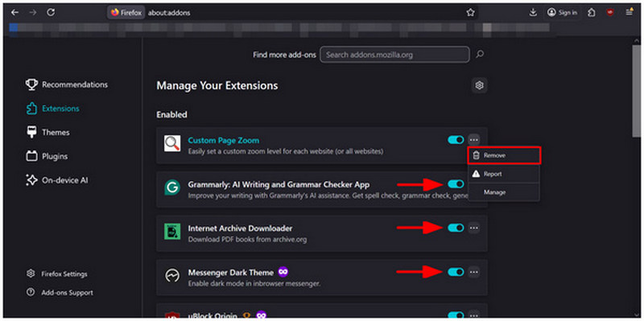Disable Internet Archive Downloader toggle
Viewport: 644px width, 321px height.
[x=456, y=228]
